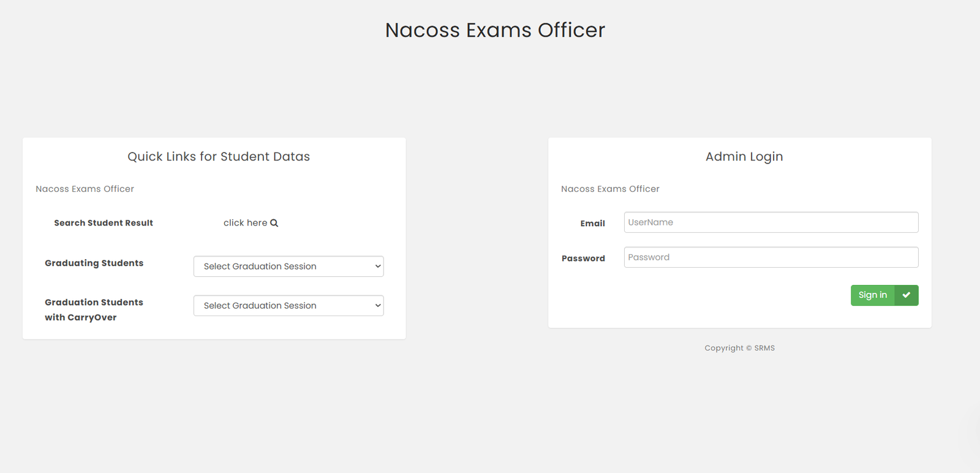Click the Quick Links for Student Datas heading
The image size is (980, 473).
click(x=219, y=156)
